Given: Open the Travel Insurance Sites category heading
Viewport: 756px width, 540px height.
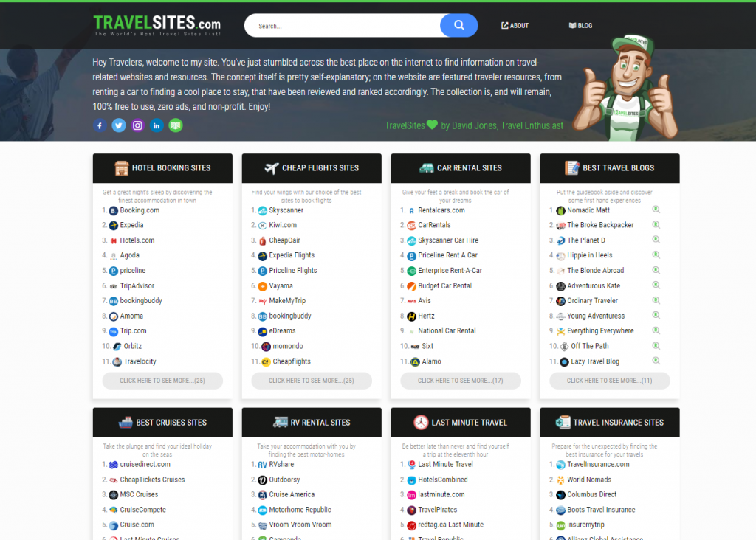Looking at the screenshot, I should click(618, 423).
